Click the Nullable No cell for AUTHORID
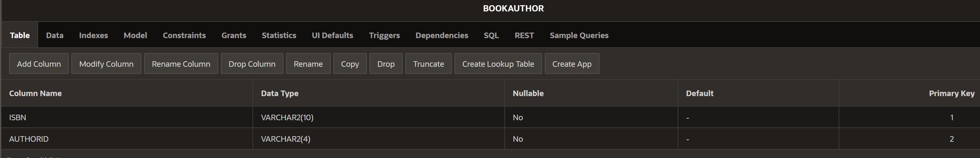Image resolution: width=980 pixels, height=158 pixels. pos(591,139)
